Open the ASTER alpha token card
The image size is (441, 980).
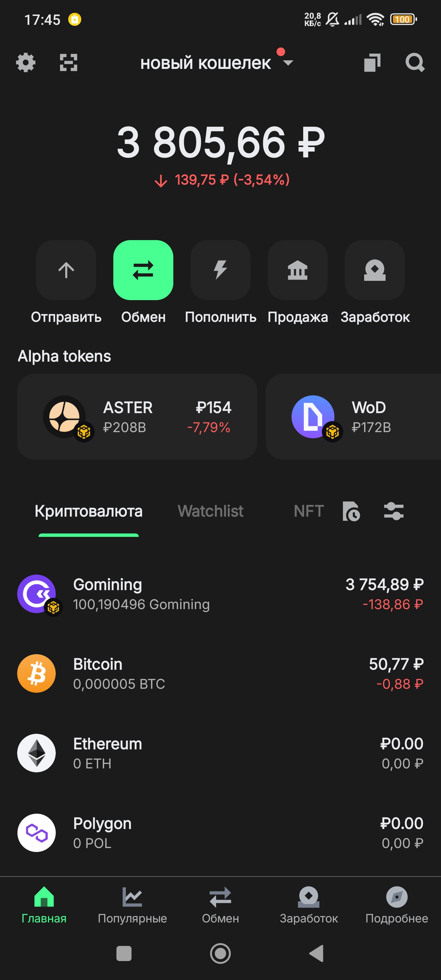(x=137, y=417)
